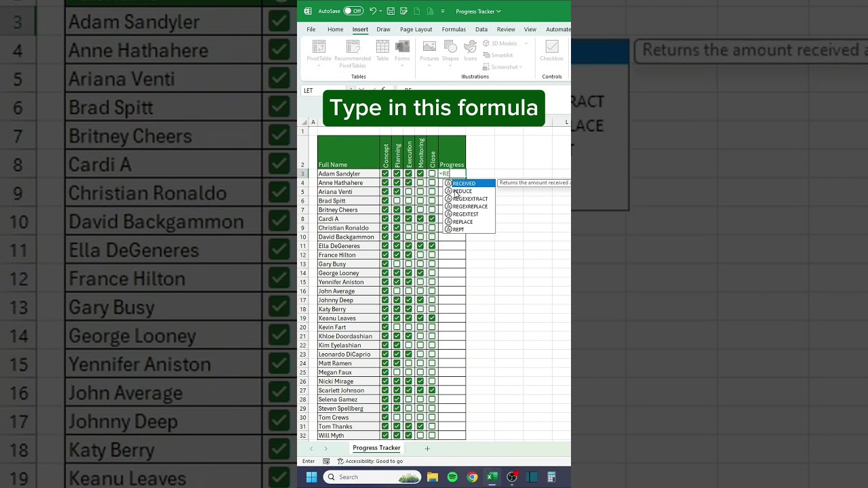Add a new sheet with plus button
This screenshot has width=868, height=488.
427,449
